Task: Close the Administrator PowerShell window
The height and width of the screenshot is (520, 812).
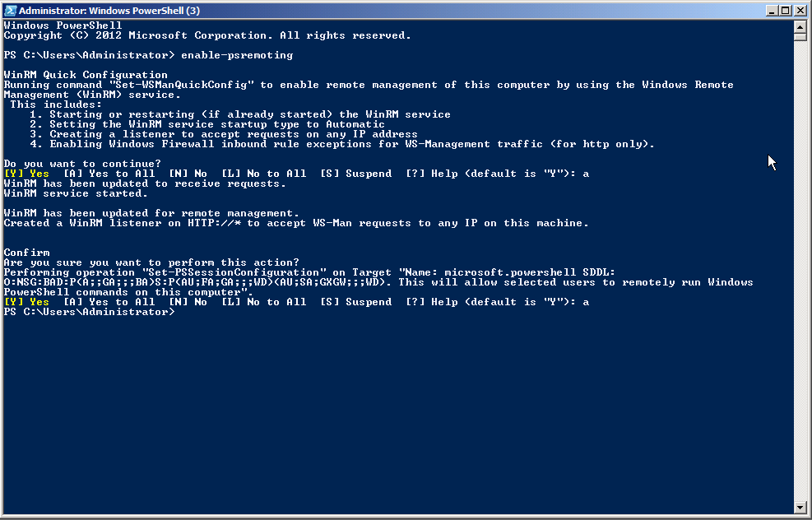Action: click(x=800, y=11)
